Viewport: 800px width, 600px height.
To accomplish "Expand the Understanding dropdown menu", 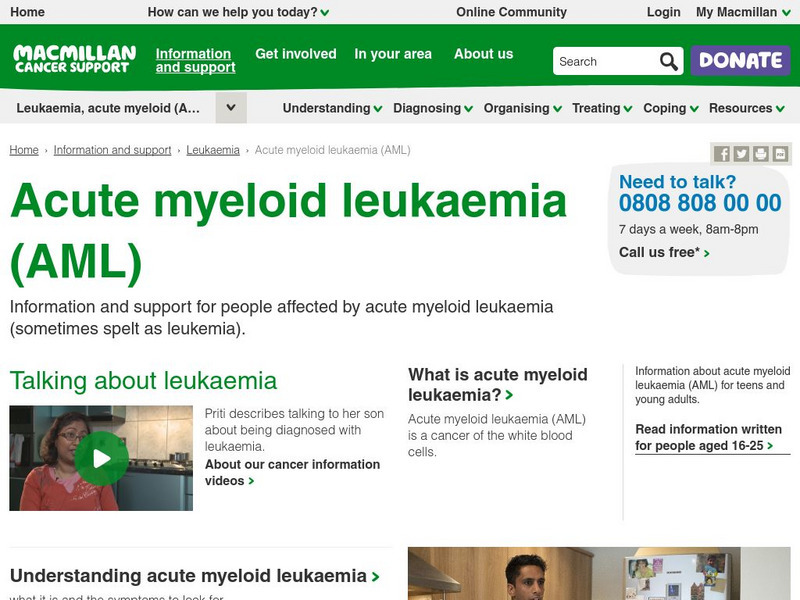I will click(332, 108).
